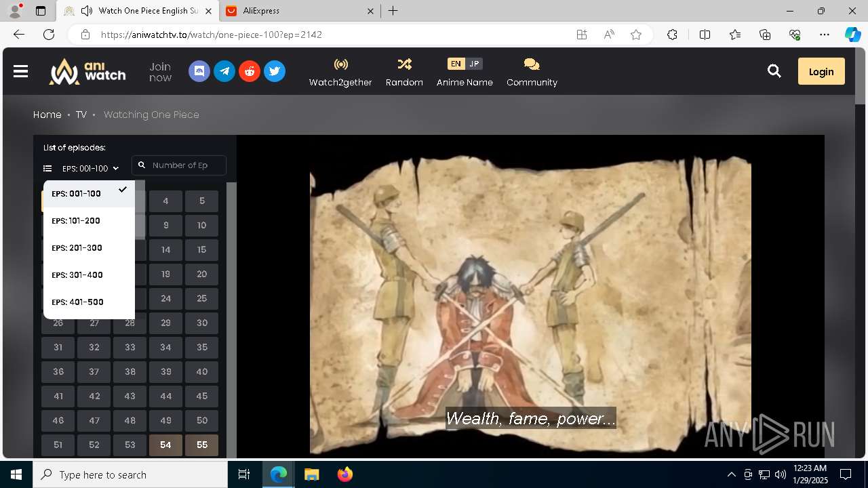The height and width of the screenshot is (488, 868).
Task: Open Edge Settings and more menu
Action: point(825,35)
